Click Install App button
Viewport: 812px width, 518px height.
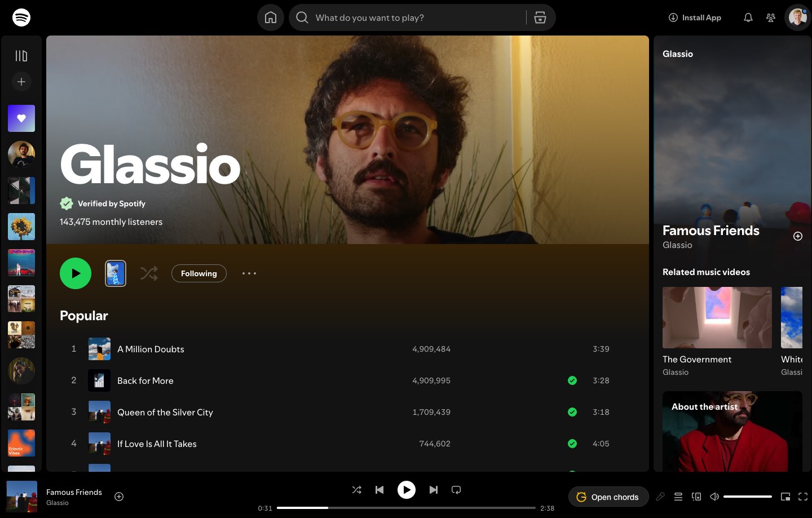(x=695, y=17)
